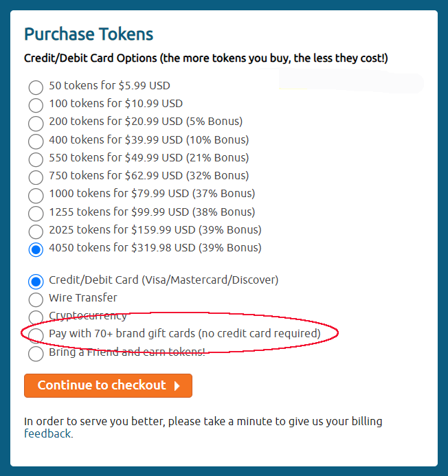
Task: Choose 100 tokens for $10.99 USD
Action: pos(36,105)
